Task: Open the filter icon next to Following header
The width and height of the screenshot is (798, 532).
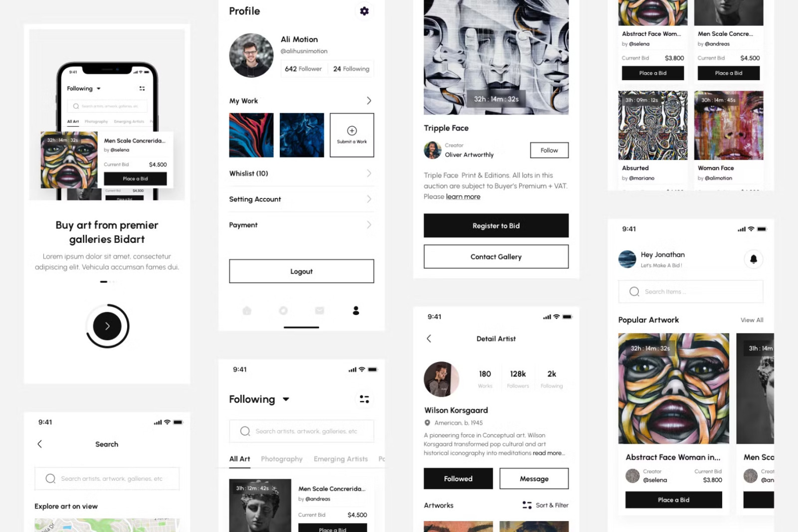Action: point(364,399)
